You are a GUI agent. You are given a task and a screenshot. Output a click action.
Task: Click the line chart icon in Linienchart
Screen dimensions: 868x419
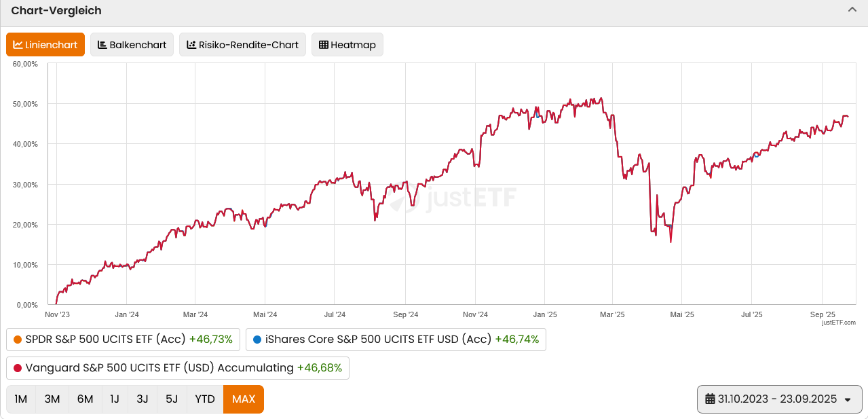click(18, 45)
